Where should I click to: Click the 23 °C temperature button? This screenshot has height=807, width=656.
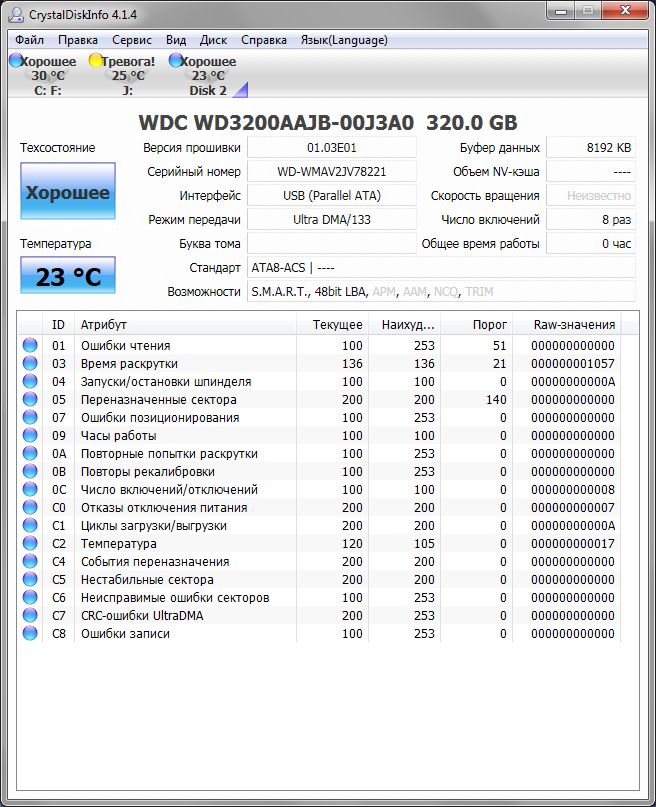(x=68, y=275)
